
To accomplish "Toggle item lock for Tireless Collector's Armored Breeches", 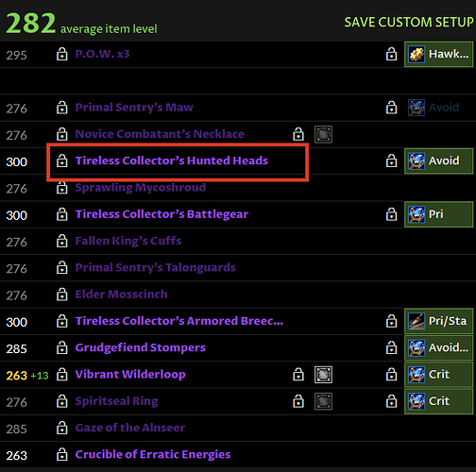I will 62,322.
